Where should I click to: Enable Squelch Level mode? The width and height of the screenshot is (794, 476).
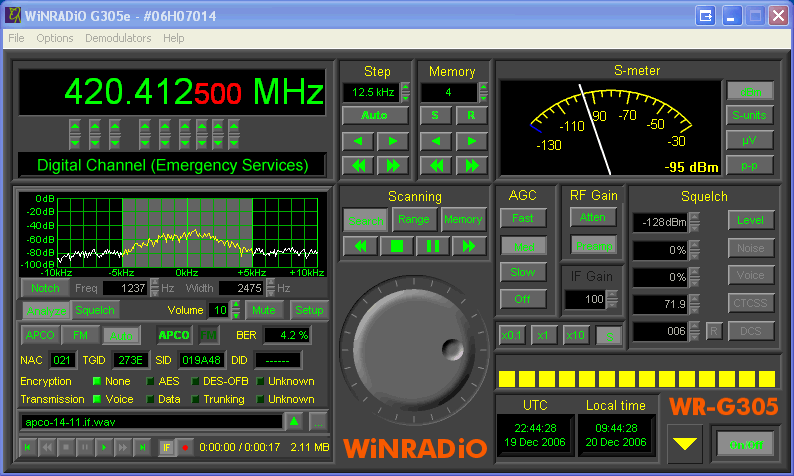coord(750,220)
